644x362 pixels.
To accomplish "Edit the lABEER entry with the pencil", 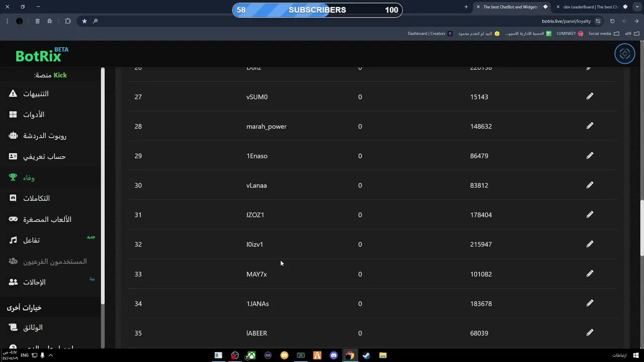I will [x=590, y=332].
